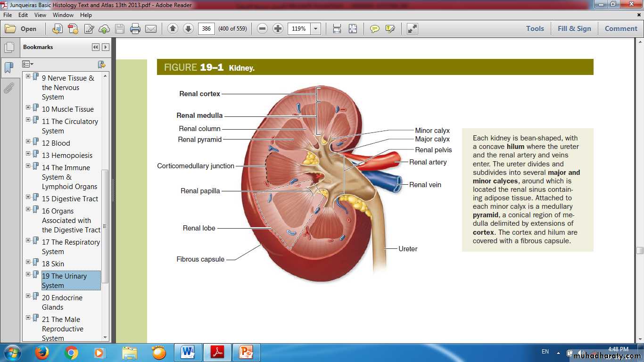The width and height of the screenshot is (644, 362).
Task: Switch to read mode view
Action: tap(413, 29)
